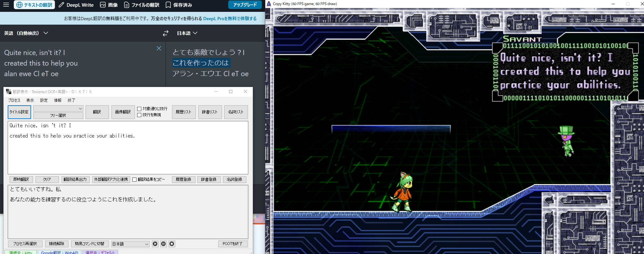This screenshot has height=254, width=644.
Task: Open the 情報 menu in PCOT
Action: [58, 100]
